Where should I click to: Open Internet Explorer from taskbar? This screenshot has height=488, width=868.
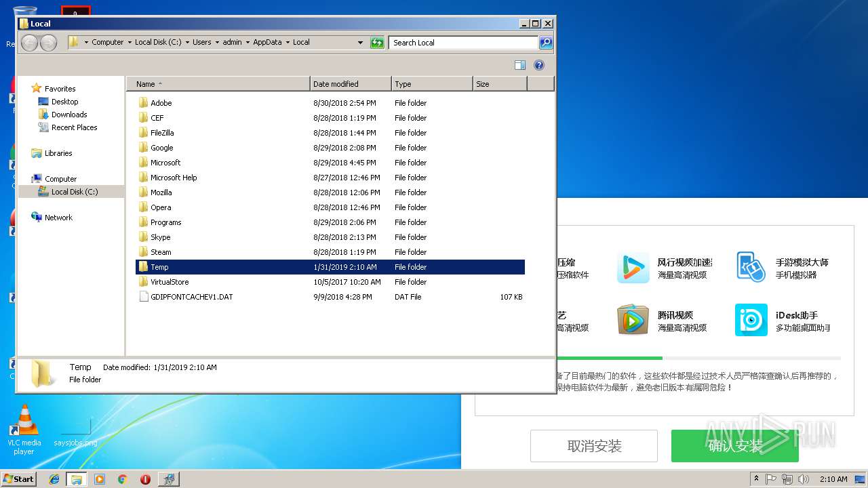(x=54, y=479)
